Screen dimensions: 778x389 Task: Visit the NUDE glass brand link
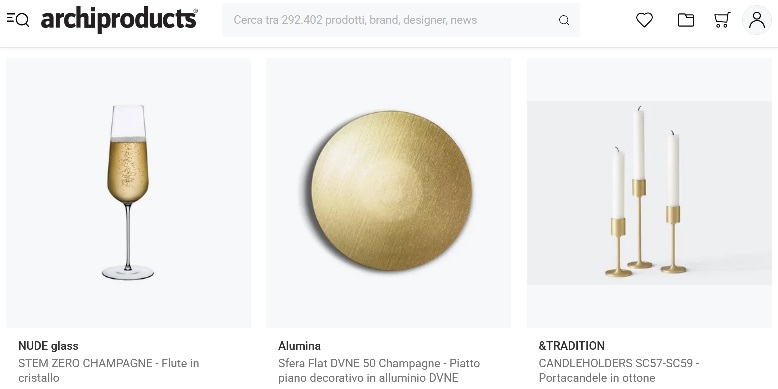[x=48, y=346]
